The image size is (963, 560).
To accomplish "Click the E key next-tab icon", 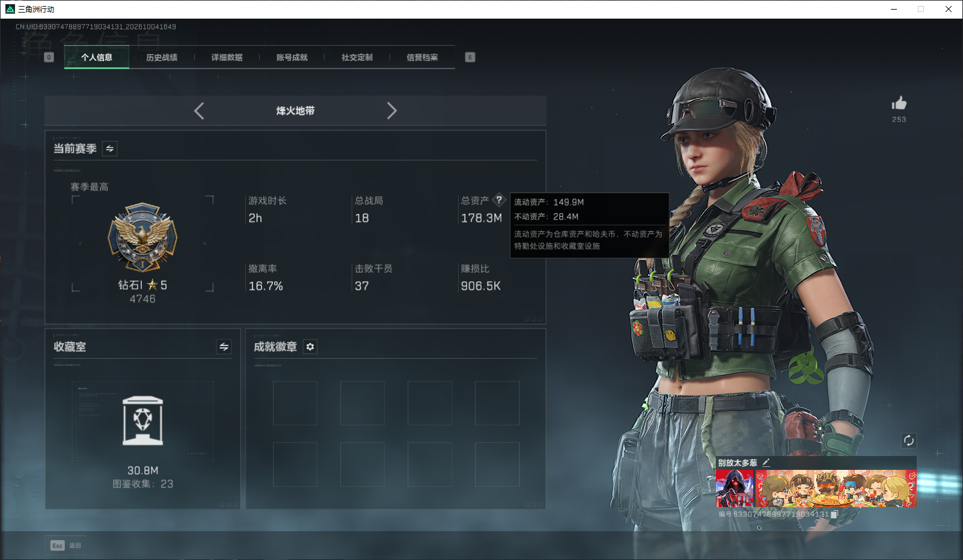I will [470, 57].
